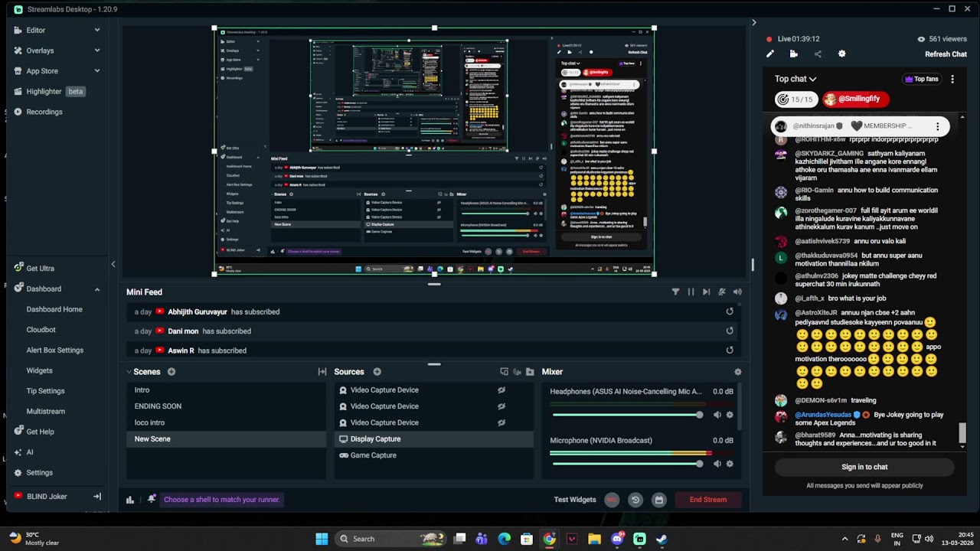Click the chat scrollbar thumb

pyautogui.click(x=962, y=433)
